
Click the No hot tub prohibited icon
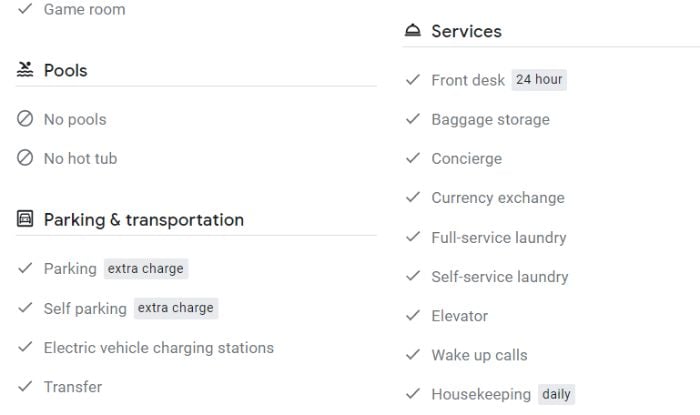(25, 158)
